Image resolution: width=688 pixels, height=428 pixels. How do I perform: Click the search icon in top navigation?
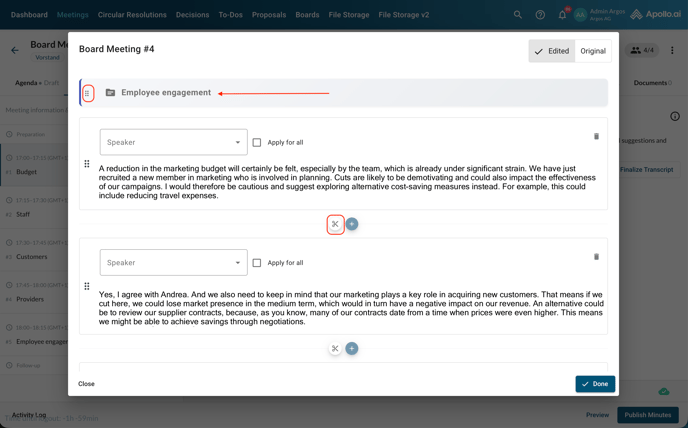pyautogui.click(x=517, y=15)
